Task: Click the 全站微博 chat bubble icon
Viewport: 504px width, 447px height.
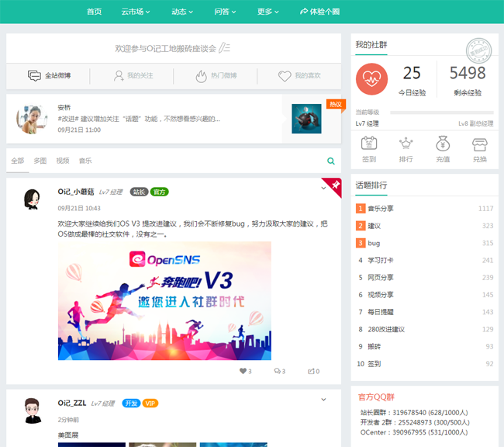Action: click(34, 75)
